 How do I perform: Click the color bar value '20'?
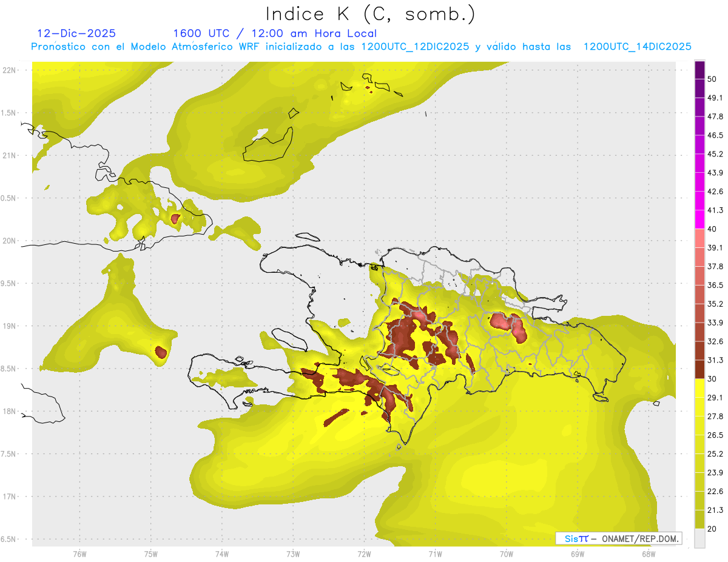pyautogui.click(x=712, y=529)
